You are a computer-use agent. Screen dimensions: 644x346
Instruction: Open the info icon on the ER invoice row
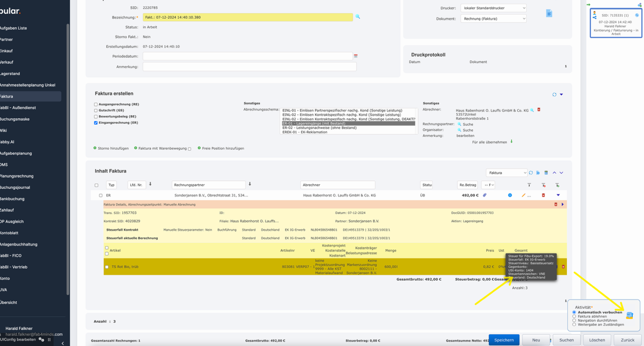coord(510,195)
